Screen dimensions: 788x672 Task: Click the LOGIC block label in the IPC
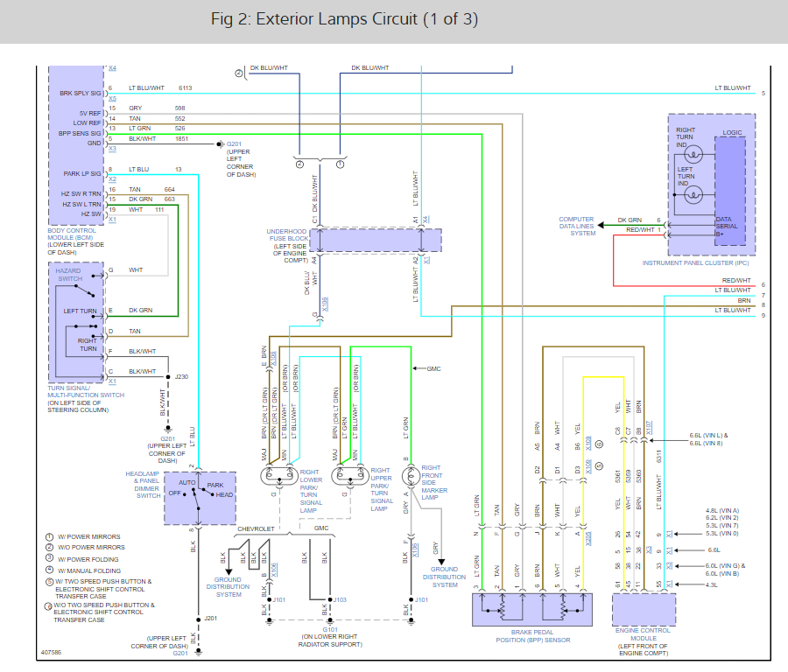(732, 133)
